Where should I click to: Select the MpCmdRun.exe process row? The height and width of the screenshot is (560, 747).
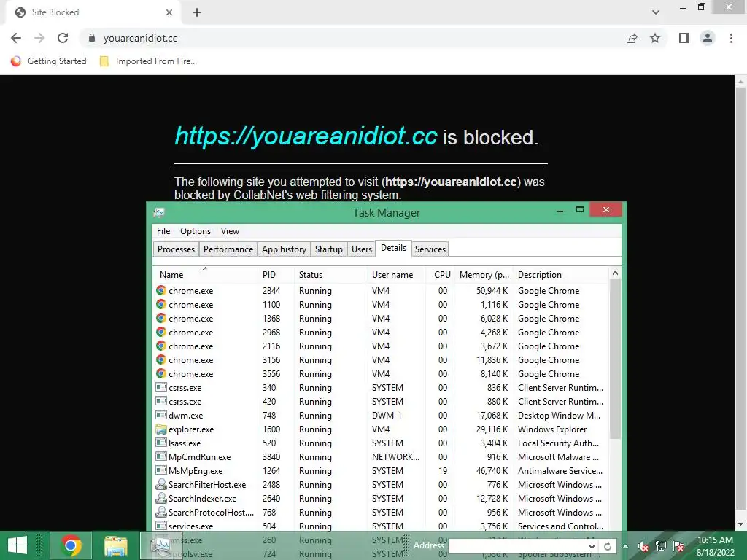pyautogui.click(x=381, y=456)
